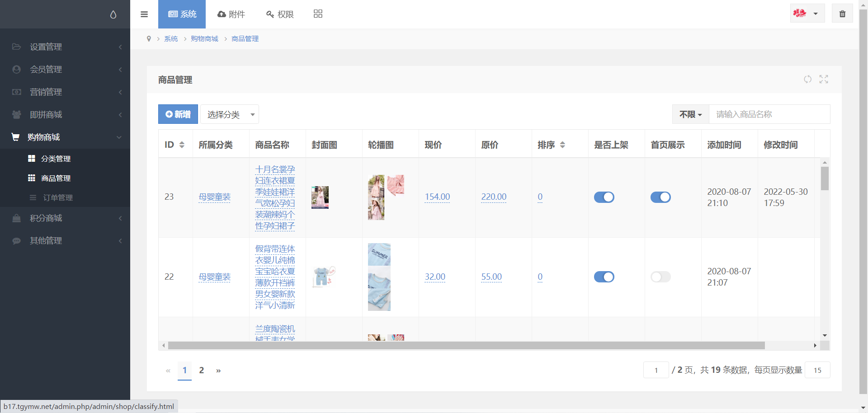The image size is (868, 413).
Task: Go to page 2 of results
Action: coord(202,371)
